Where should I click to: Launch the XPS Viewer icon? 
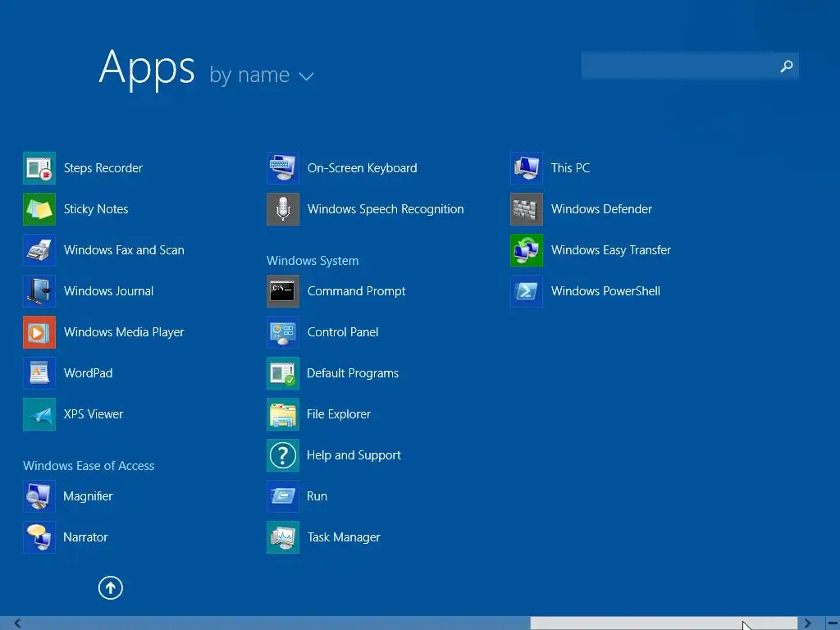point(39,414)
